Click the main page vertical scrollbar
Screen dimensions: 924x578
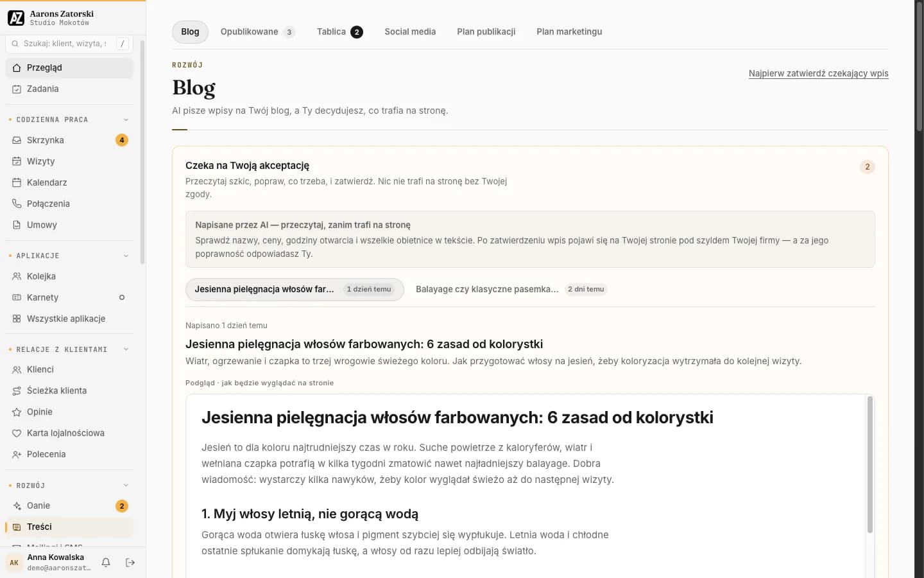click(x=919, y=67)
